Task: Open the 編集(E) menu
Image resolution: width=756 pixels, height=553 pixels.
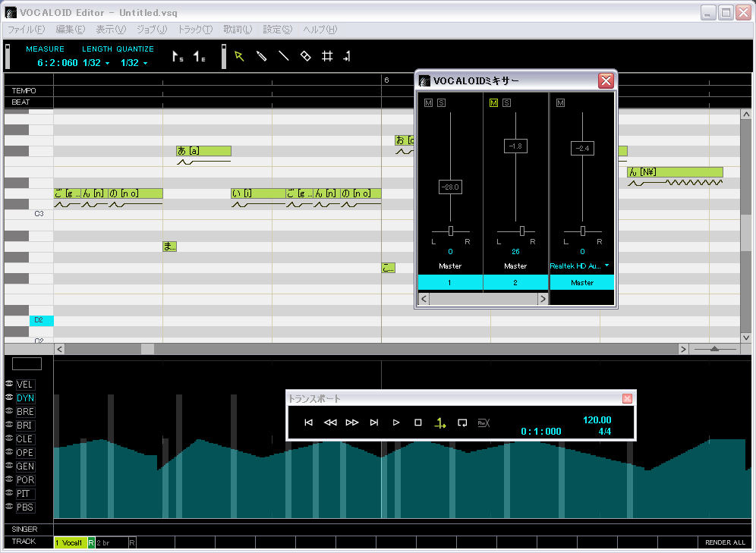Action: (x=71, y=30)
